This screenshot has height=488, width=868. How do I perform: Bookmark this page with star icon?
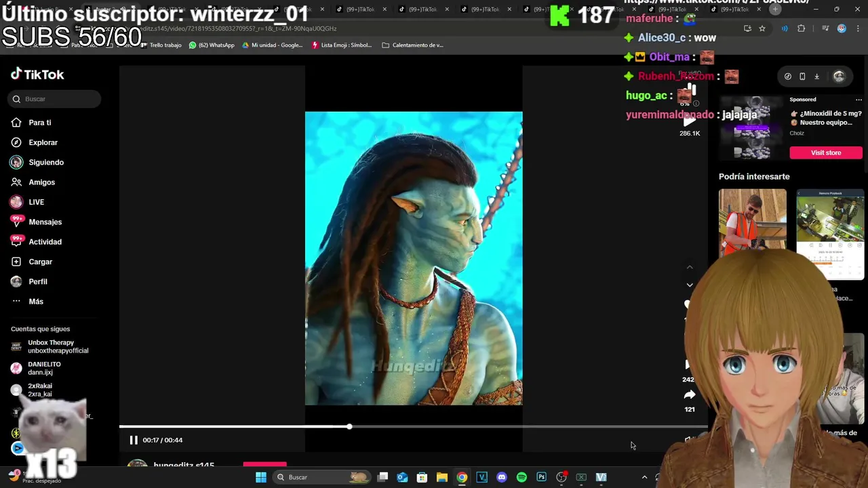(762, 28)
